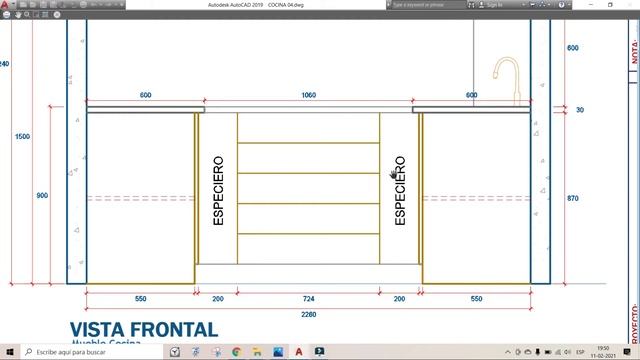Open the AutoCAD application menu (red A)
Screen dimensions: 640x360
pyautogui.click(x=4, y=4)
